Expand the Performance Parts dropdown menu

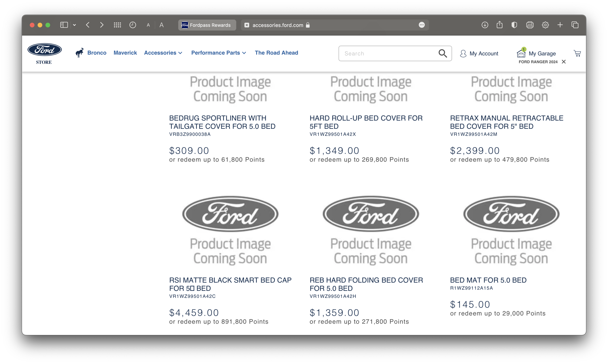click(218, 53)
